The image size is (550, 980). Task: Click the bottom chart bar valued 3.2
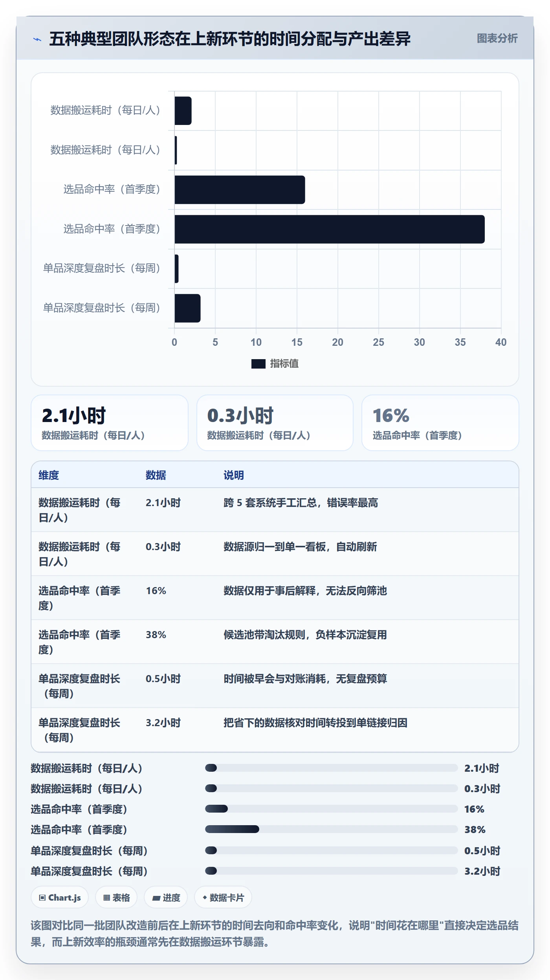coord(187,308)
